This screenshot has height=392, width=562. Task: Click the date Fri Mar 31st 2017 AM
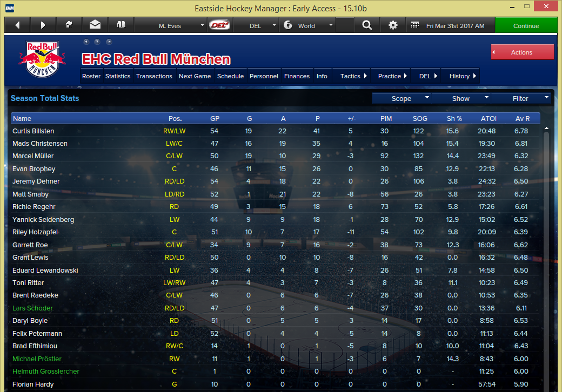click(x=455, y=26)
